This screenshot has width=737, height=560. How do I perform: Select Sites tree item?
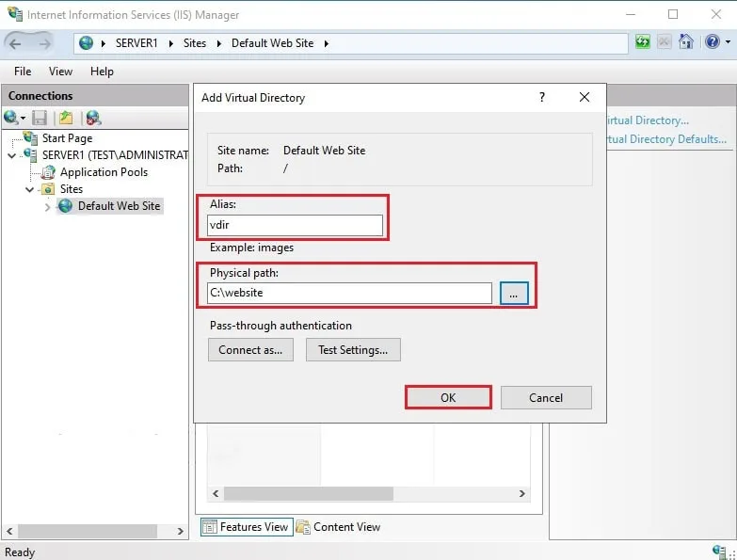[72, 189]
